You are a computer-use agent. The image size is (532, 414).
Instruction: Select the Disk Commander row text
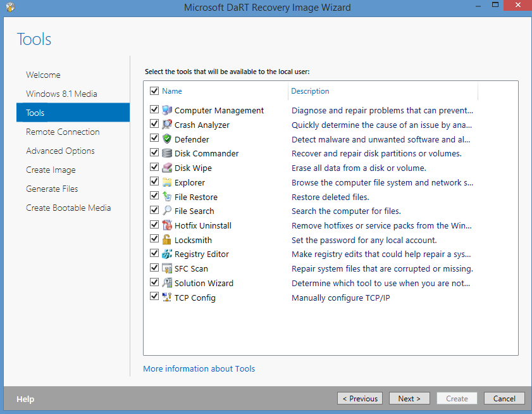206,154
